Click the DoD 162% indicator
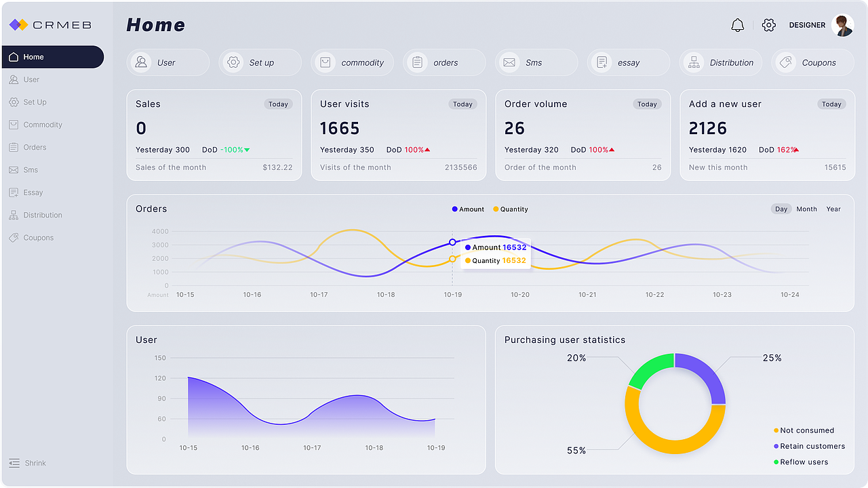 (778, 150)
